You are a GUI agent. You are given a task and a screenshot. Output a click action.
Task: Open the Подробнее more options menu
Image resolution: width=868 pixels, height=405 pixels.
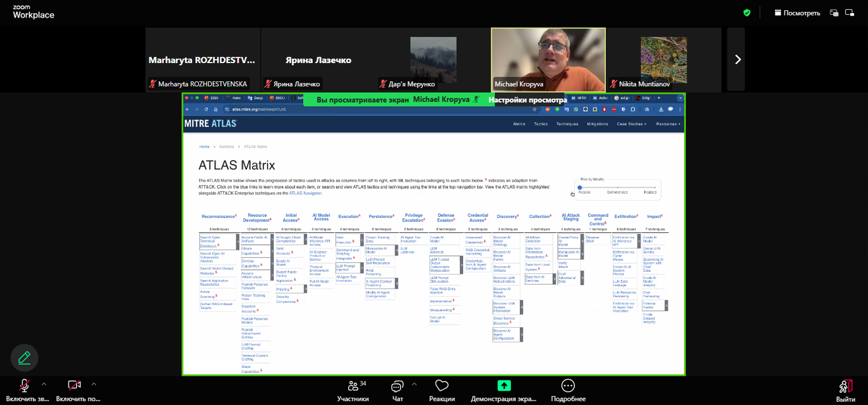(568, 390)
